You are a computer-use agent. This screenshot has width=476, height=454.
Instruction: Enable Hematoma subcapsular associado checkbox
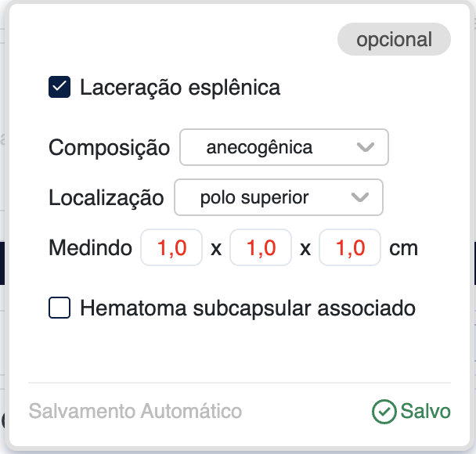tap(59, 308)
